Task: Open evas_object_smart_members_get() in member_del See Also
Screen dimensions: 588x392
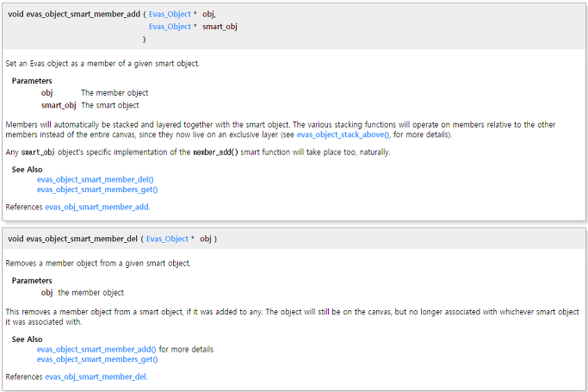Action: pos(97,359)
